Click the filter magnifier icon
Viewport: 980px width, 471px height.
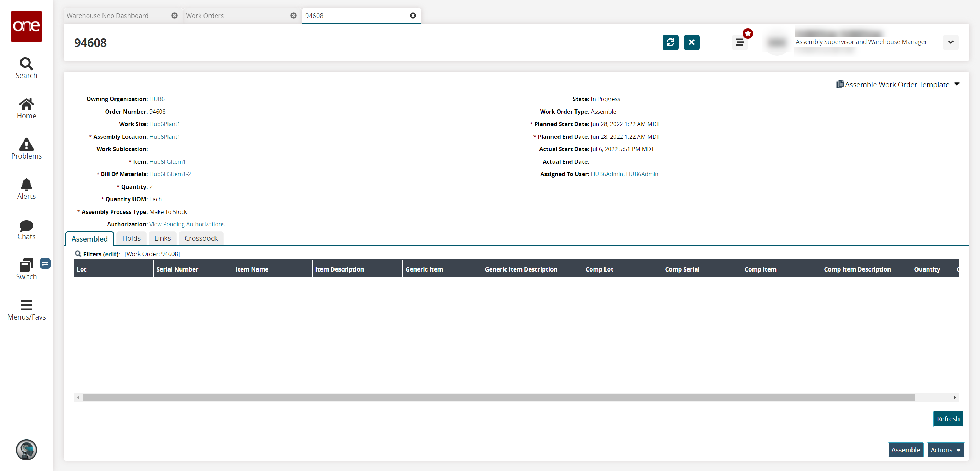[78, 254]
